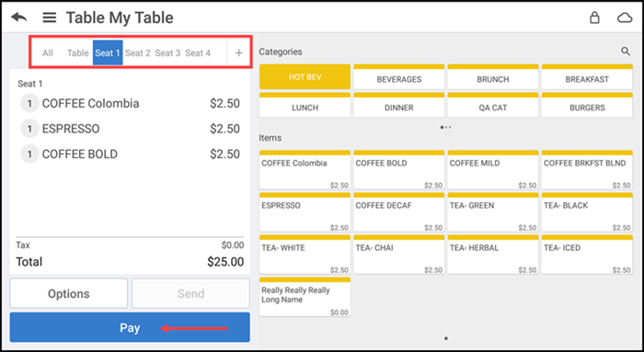Add COFFEE BRKFST BLND item
644x352 pixels.
(x=587, y=170)
